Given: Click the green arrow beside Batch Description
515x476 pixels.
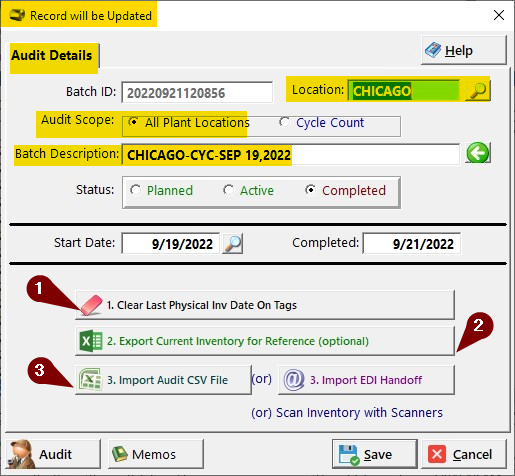Looking at the screenshot, I should pos(478,153).
